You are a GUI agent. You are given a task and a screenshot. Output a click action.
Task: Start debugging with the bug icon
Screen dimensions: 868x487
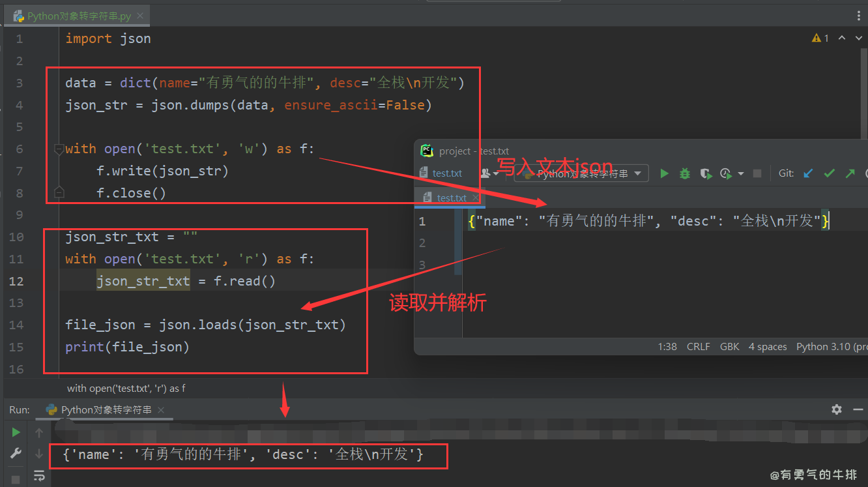[x=684, y=173]
